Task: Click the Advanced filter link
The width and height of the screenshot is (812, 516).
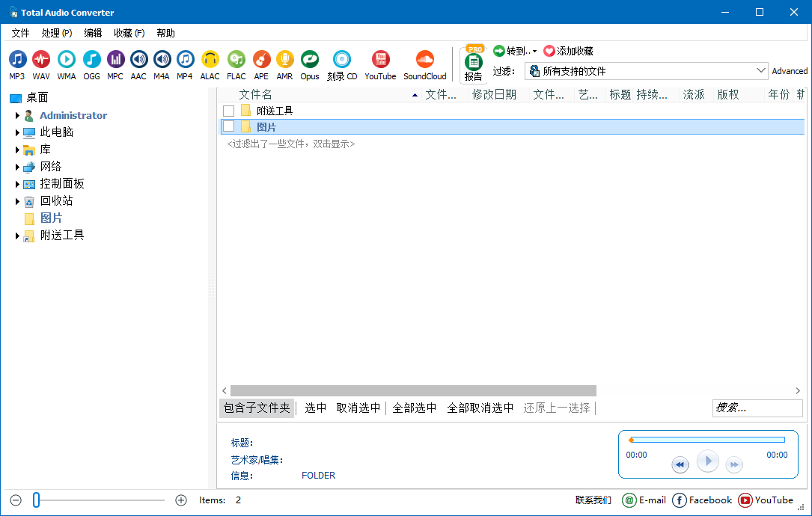Action: coord(790,70)
